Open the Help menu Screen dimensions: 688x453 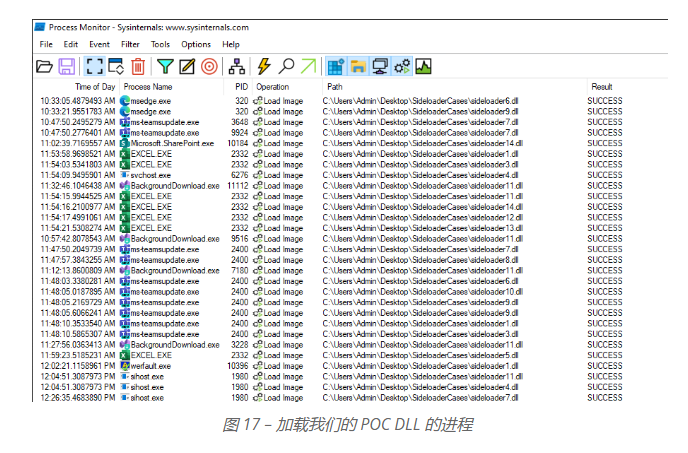tap(231, 44)
